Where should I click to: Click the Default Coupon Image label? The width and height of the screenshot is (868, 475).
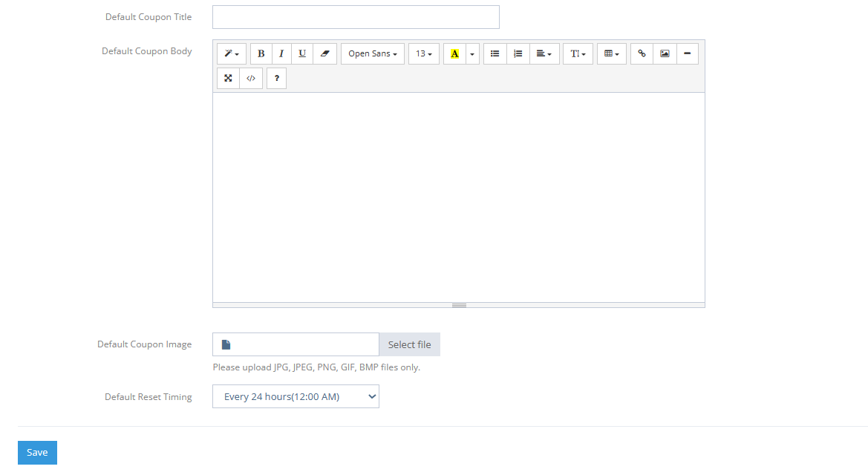click(x=145, y=344)
